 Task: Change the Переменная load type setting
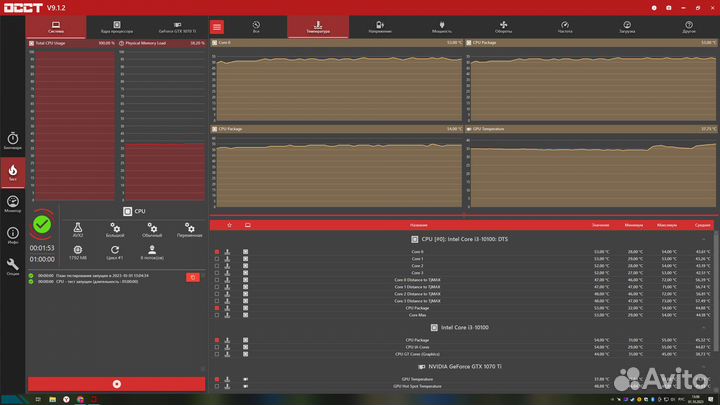pos(189,230)
